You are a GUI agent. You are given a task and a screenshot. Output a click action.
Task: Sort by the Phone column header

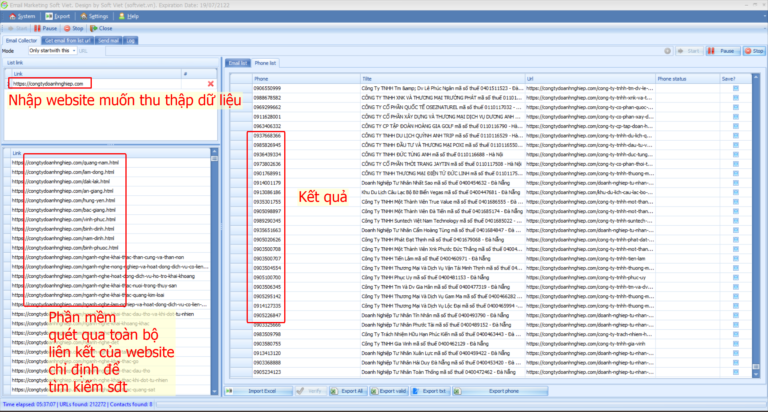click(x=306, y=78)
